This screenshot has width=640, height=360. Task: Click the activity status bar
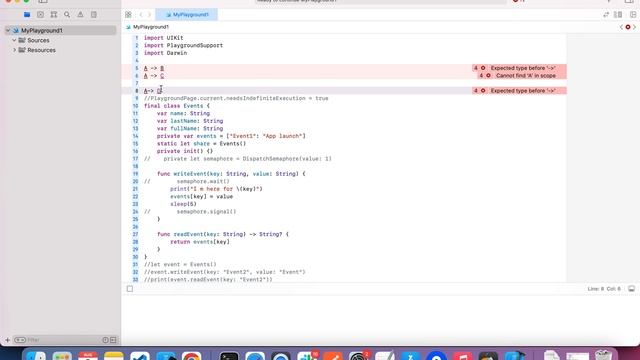pos(380,2)
